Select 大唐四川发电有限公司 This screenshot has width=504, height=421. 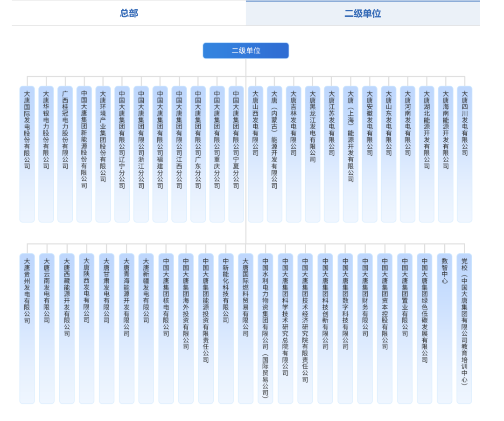[x=464, y=154]
